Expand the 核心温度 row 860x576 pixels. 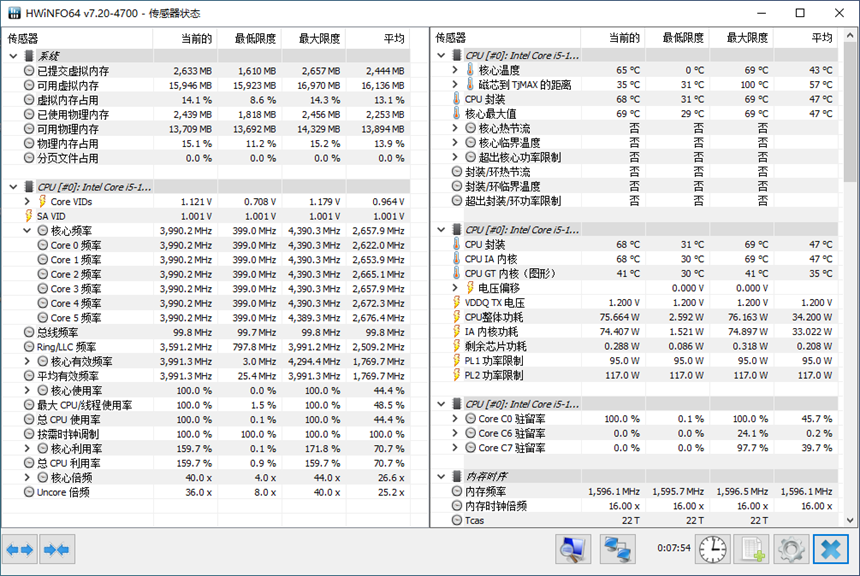455,70
